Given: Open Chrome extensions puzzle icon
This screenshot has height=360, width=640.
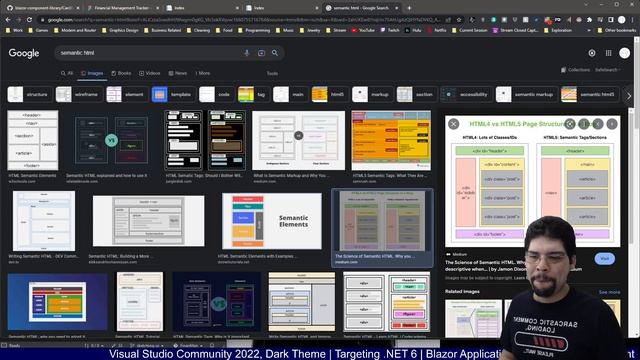Looking at the screenshot, I should 589,20.
